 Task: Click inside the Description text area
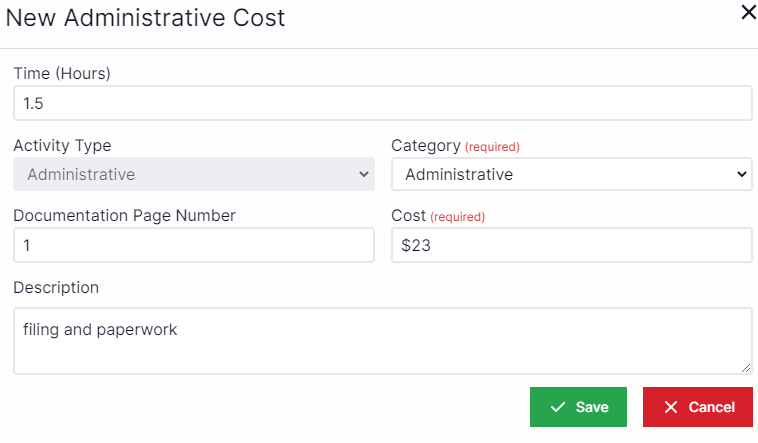coord(382,341)
